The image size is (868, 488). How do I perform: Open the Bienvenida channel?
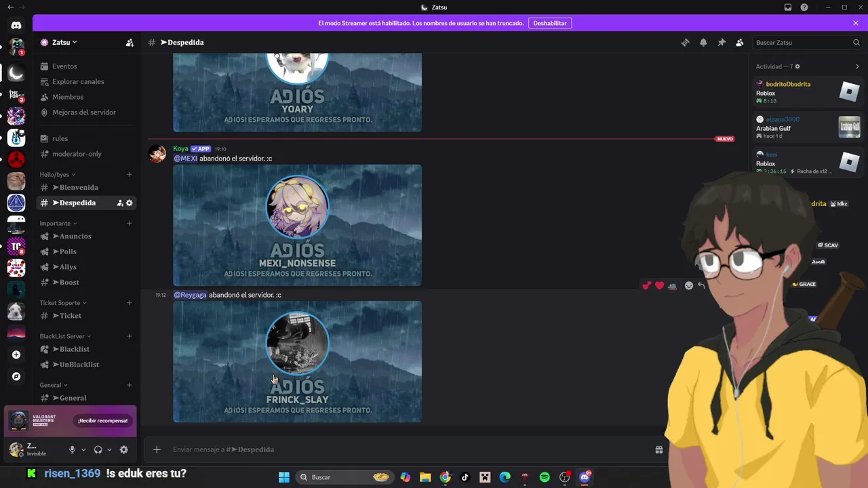click(86, 187)
